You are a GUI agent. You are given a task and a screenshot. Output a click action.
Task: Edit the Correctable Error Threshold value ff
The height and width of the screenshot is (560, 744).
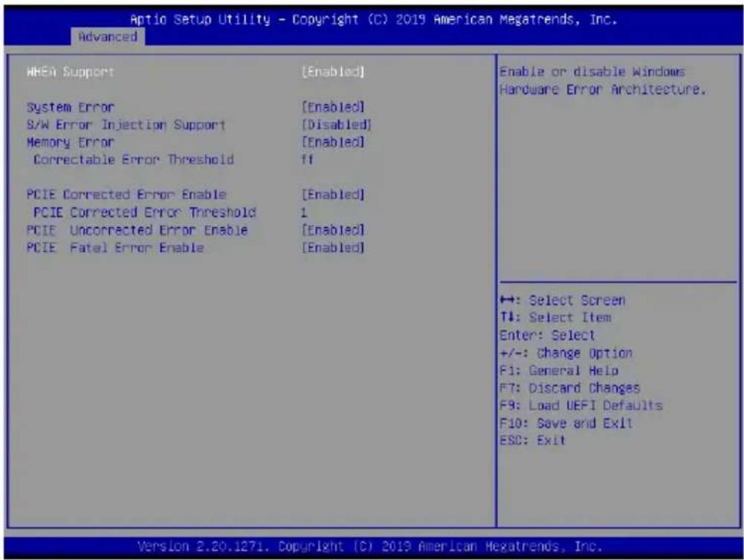(307, 160)
